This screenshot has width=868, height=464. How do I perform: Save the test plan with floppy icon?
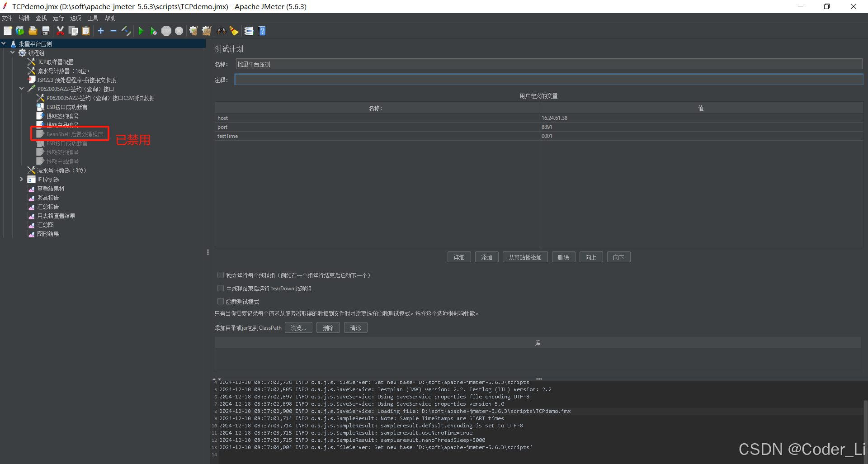(x=46, y=31)
